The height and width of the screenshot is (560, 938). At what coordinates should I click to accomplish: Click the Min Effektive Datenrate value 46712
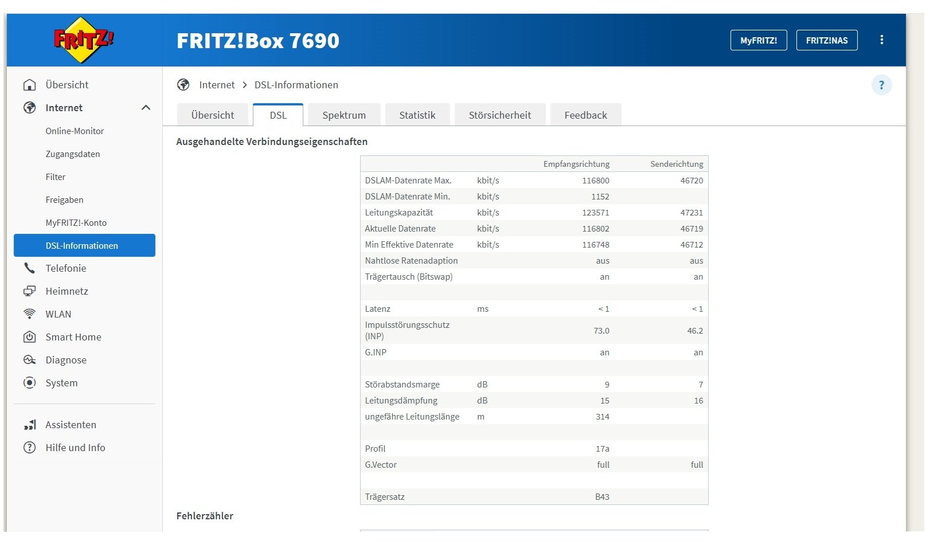(x=692, y=244)
